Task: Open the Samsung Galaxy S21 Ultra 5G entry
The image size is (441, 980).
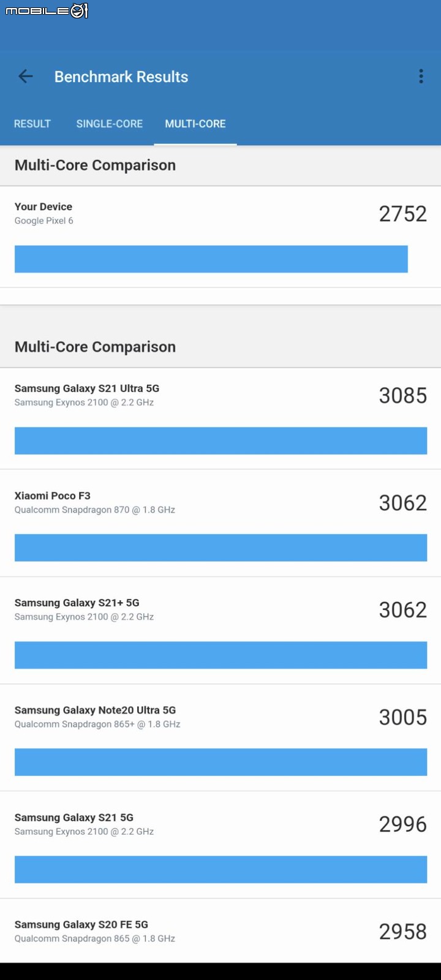Action: (221, 419)
